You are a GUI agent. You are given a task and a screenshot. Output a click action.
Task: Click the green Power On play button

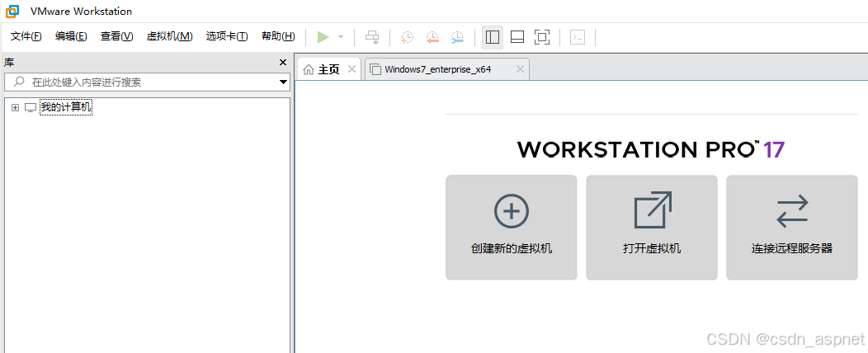(323, 37)
